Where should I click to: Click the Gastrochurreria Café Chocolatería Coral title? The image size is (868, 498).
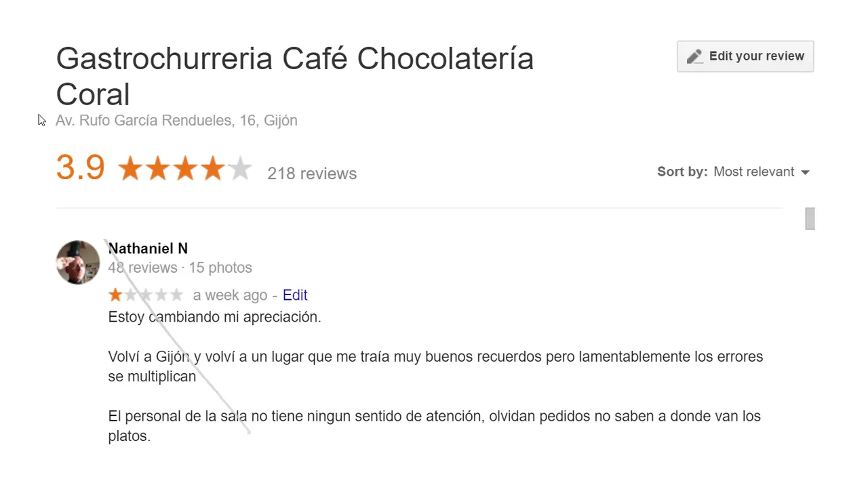click(295, 77)
